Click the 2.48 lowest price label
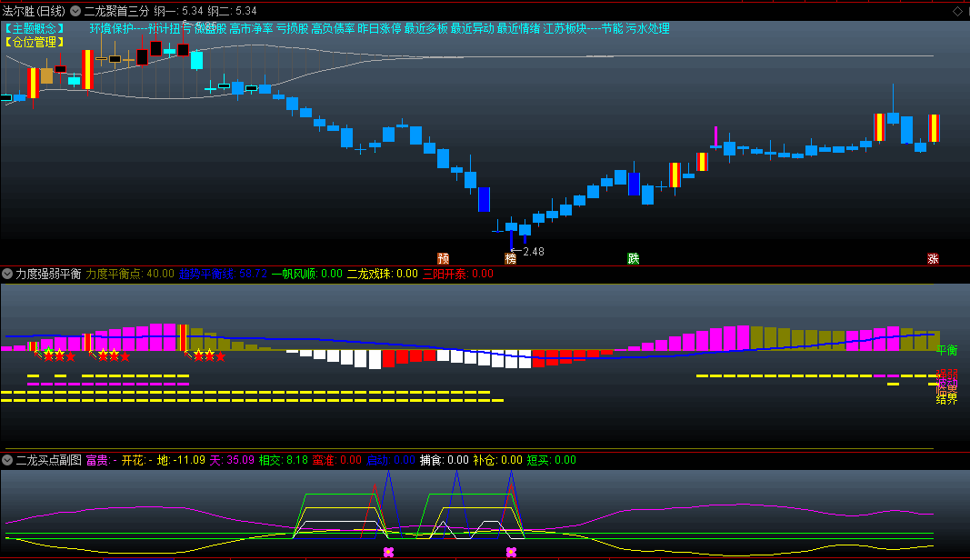 coord(531,251)
